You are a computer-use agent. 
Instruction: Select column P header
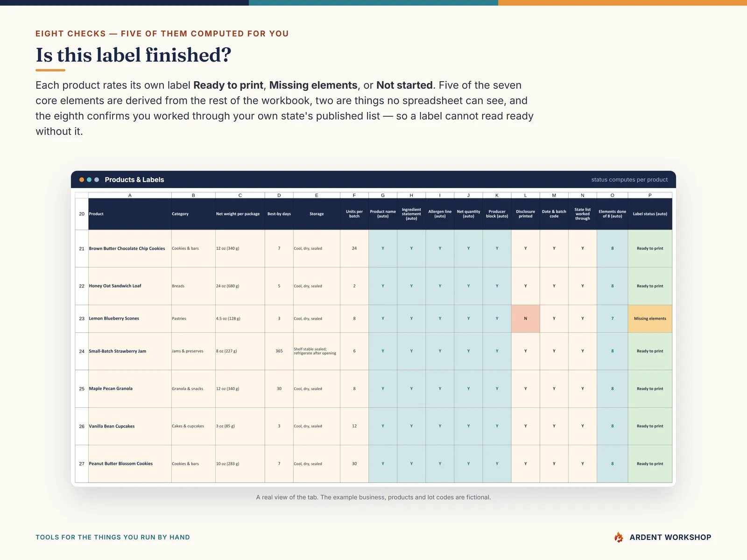650,195
